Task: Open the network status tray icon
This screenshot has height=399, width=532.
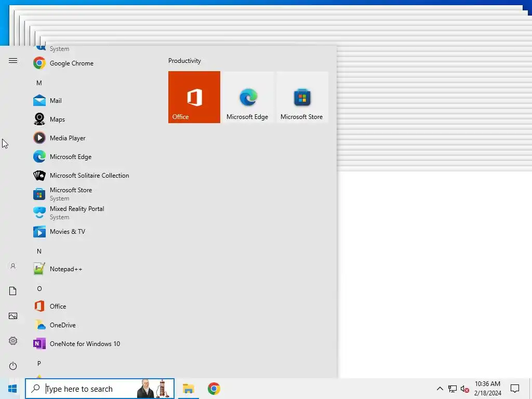Action: (453, 389)
